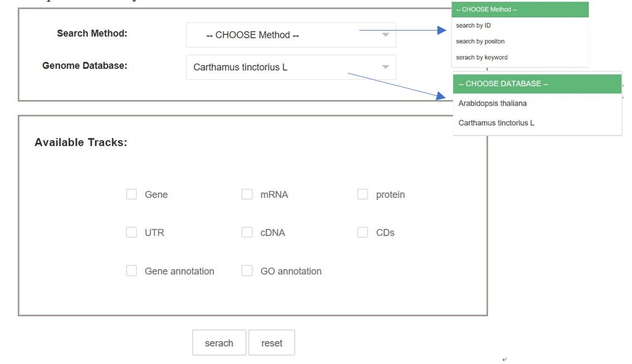632x364 pixels.
Task: Enable the mRNA track checkbox
Action: point(247,195)
